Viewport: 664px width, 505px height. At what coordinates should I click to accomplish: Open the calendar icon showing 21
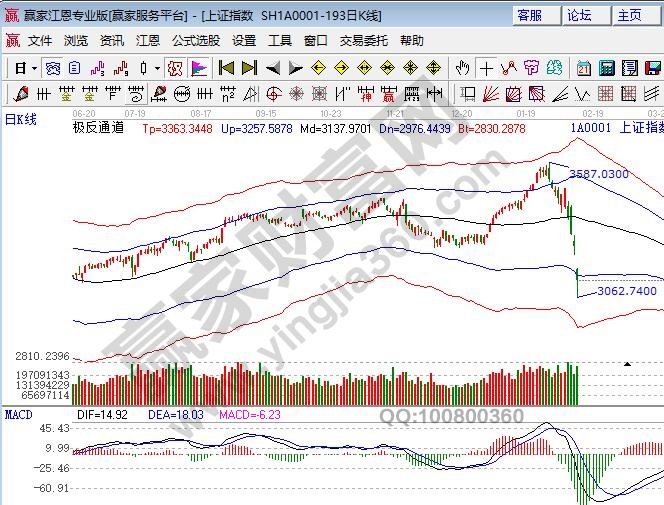tap(584, 68)
